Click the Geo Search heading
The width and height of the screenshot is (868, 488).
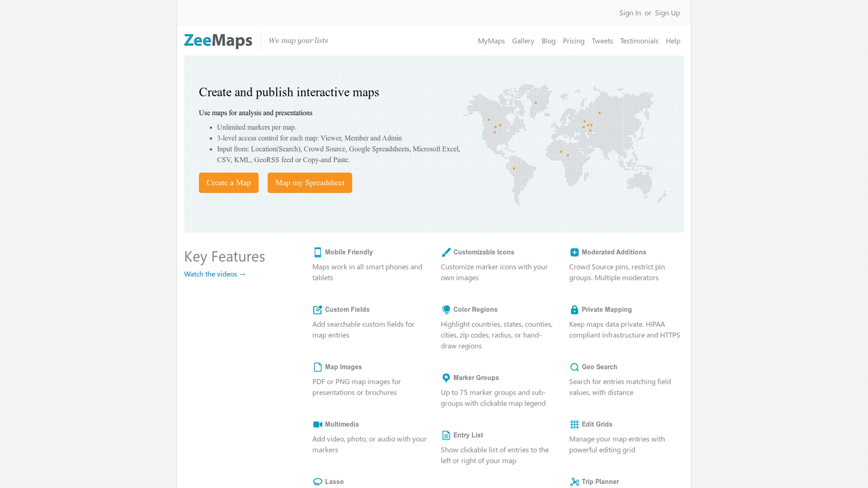[x=600, y=367]
